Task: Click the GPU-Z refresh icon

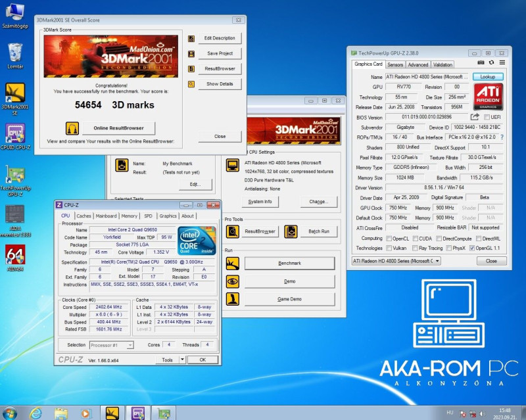Action: tap(491, 62)
